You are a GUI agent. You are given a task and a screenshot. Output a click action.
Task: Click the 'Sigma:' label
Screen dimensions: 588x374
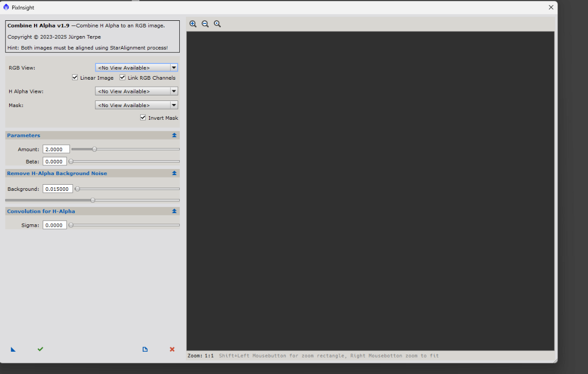coord(30,225)
